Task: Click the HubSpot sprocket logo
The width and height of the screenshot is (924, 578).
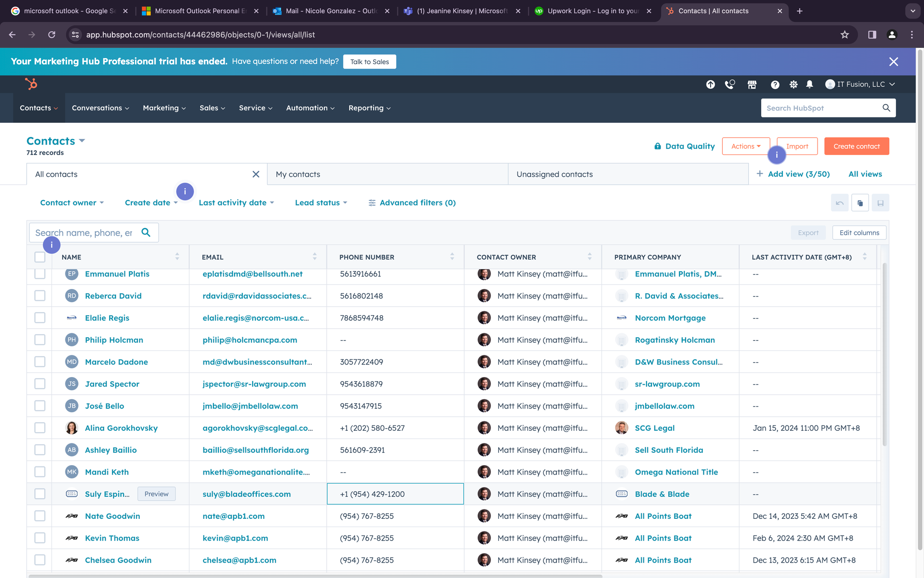Action: click(x=31, y=84)
